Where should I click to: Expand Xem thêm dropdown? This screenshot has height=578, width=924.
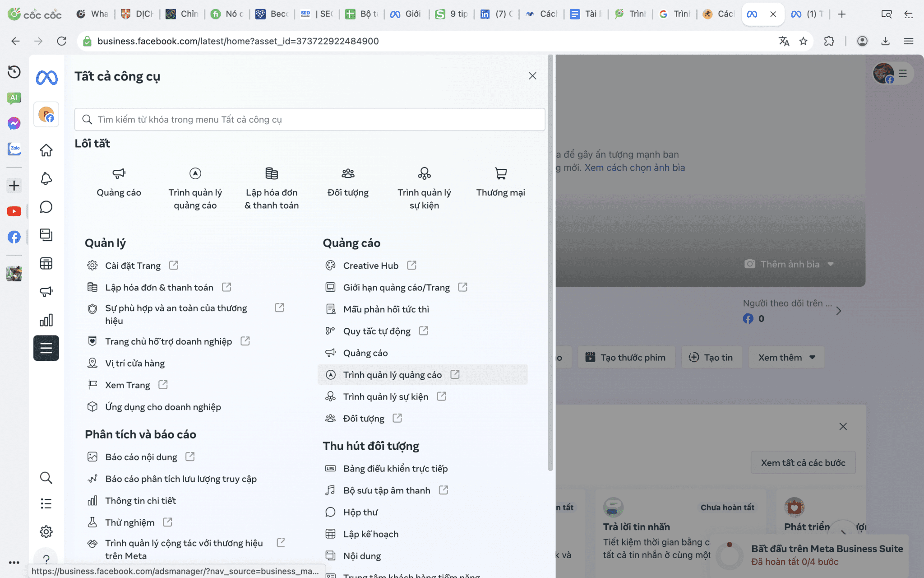tap(786, 357)
